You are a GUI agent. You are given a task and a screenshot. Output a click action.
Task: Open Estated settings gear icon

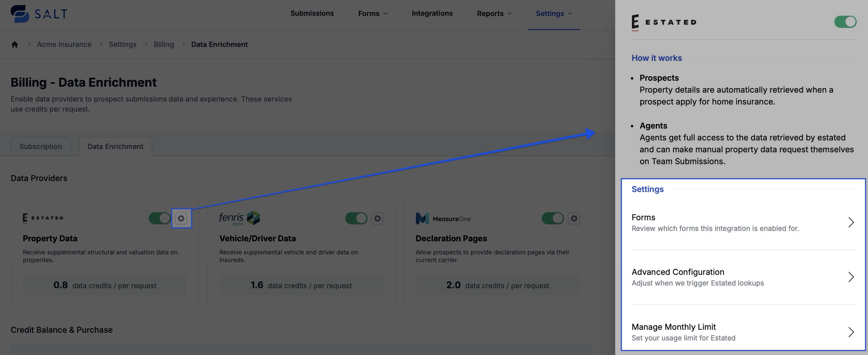click(181, 218)
